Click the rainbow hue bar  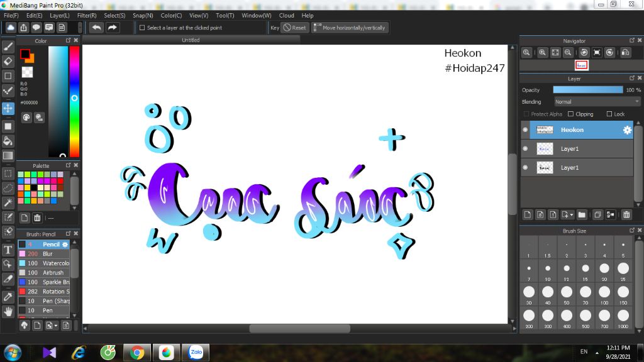tap(74, 101)
